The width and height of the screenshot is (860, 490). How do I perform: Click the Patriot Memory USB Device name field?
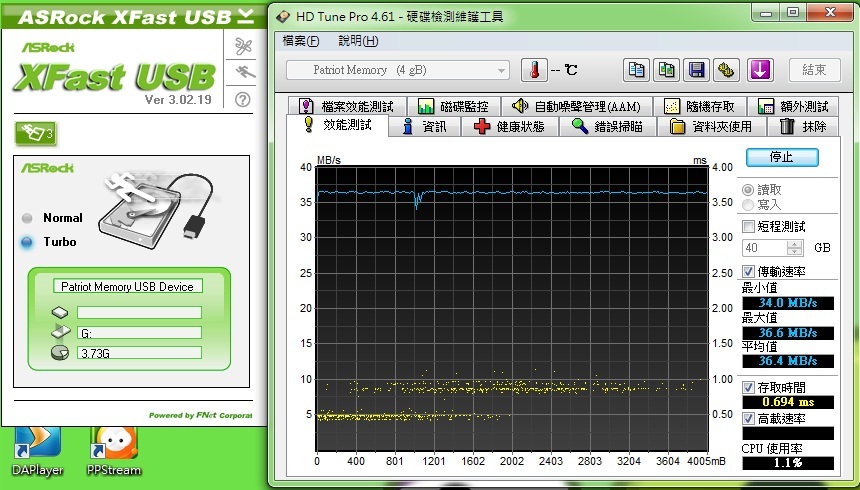click(x=128, y=286)
